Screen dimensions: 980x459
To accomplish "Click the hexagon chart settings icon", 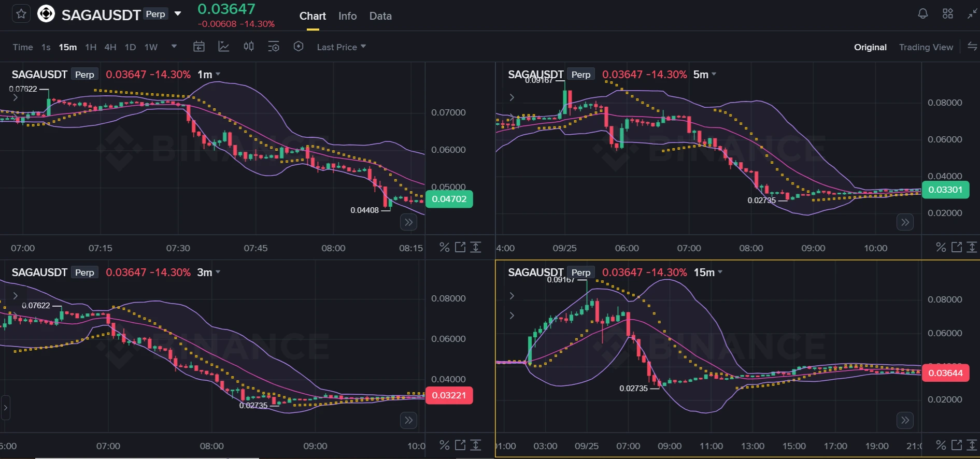I will [x=299, y=47].
